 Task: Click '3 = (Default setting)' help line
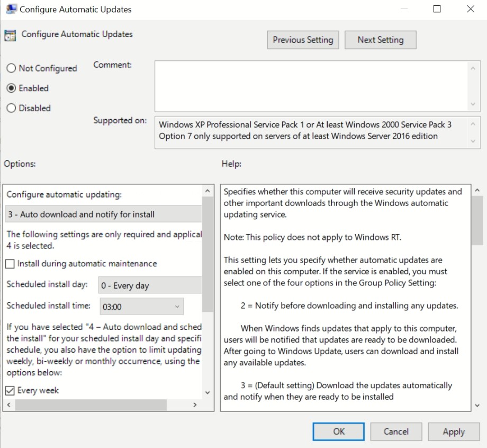click(346, 386)
